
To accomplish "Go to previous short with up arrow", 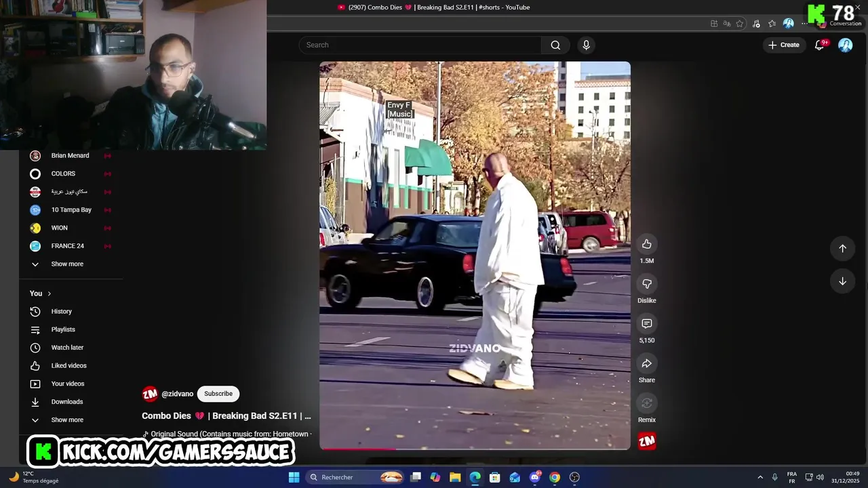I will (842, 248).
